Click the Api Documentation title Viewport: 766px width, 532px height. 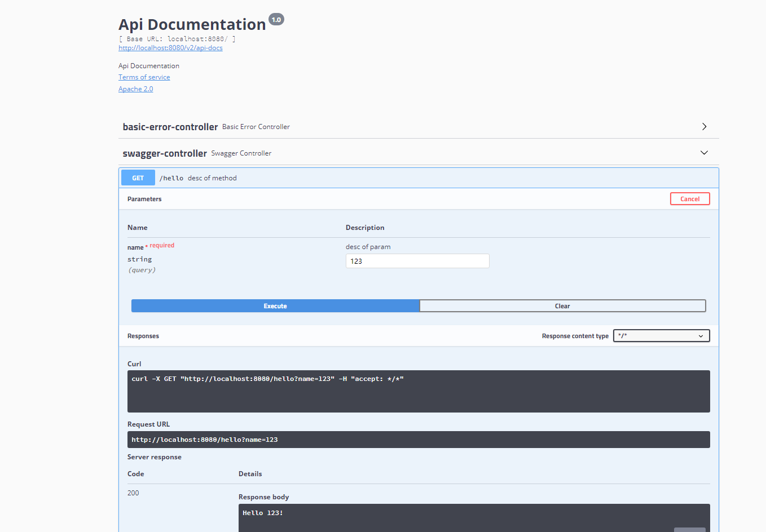[192, 24]
